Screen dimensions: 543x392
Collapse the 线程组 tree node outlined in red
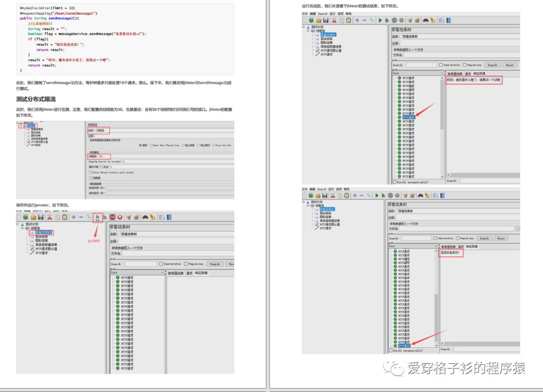[x=21, y=126]
